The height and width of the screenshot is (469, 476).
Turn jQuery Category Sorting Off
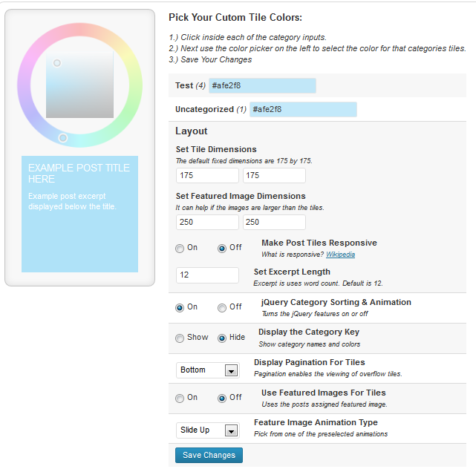[222, 308]
